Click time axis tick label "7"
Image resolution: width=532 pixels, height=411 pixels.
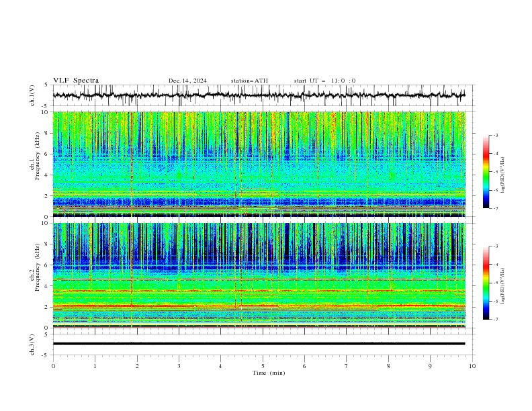click(347, 366)
